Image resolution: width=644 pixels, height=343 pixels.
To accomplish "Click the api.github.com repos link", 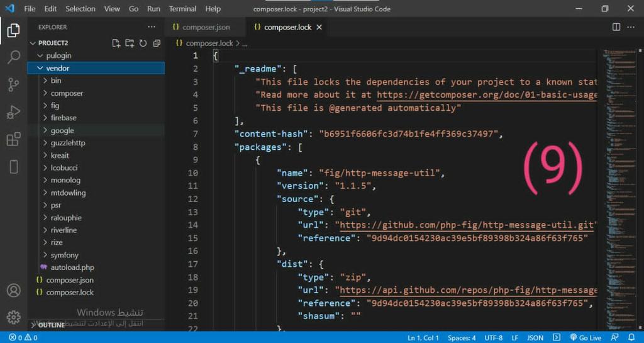I will [468, 290].
